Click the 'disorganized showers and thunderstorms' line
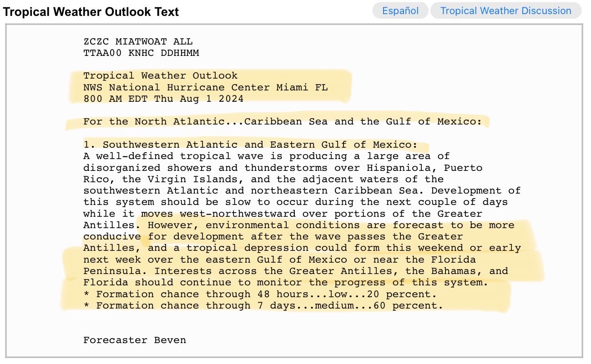The image size is (591, 364). (283, 168)
